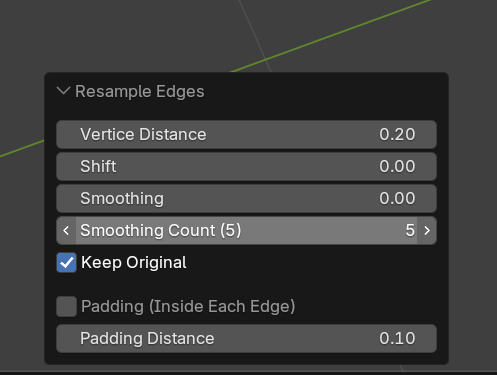Click the Resample Edges panel title
The width and height of the screenshot is (497, 375).
tap(140, 92)
